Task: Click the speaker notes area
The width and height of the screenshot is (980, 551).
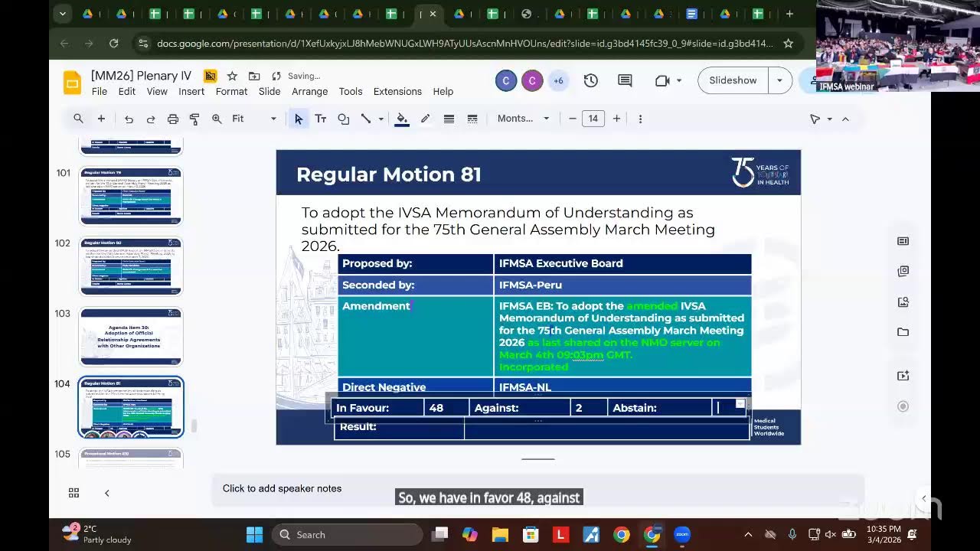Action: click(x=537, y=489)
